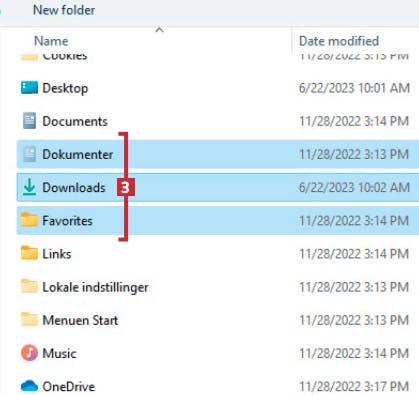The height and width of the screenshot is (395, 419).
Task: Click the Menuen Start folder icon
Action: pos(29,319)
